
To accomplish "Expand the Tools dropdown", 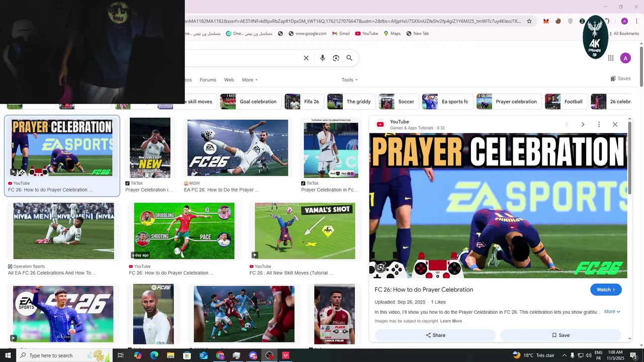I will point(350,80).
